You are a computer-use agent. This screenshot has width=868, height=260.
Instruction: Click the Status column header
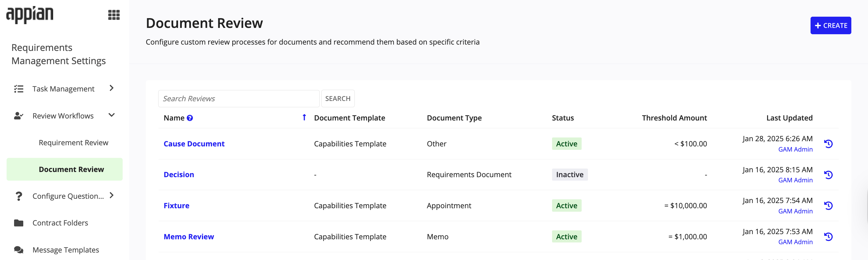(x=563, y=118)
